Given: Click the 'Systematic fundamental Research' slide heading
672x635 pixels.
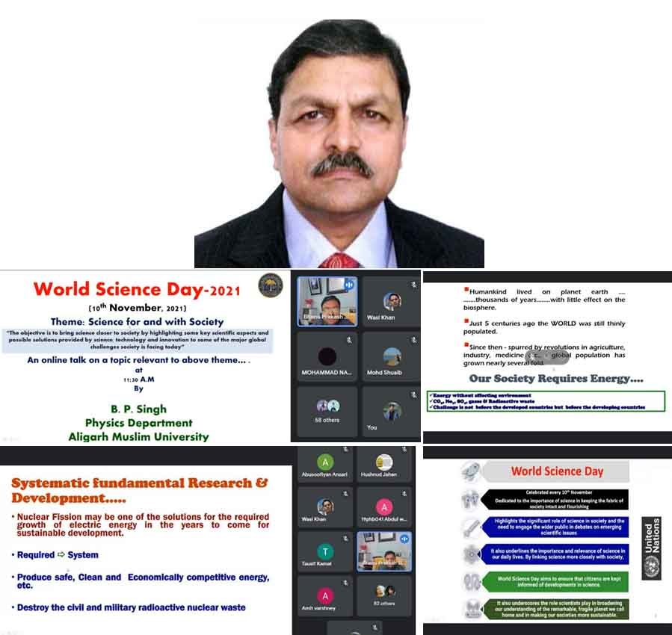Looking at the screenshot, I should coord(140,490).
